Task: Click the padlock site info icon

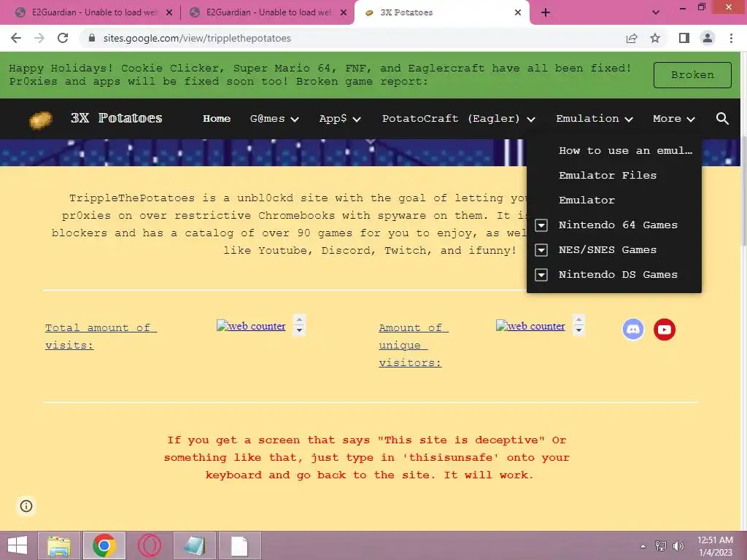Action: [92, 38]
